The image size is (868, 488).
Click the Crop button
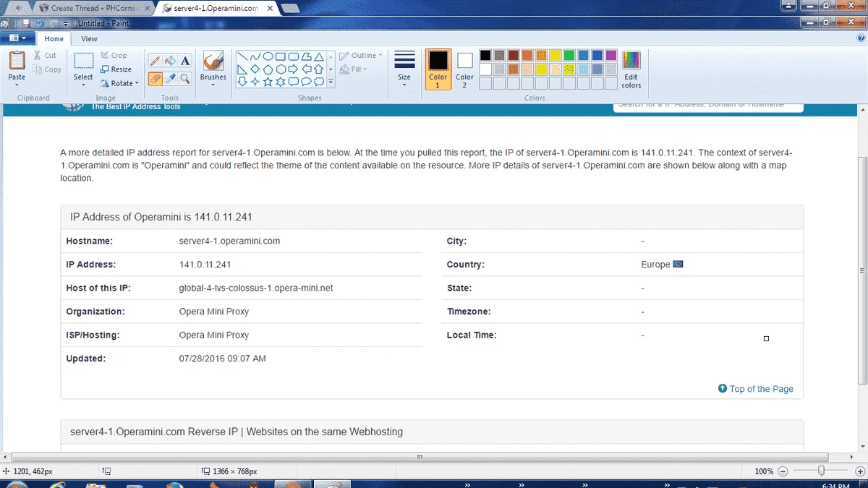114,56
